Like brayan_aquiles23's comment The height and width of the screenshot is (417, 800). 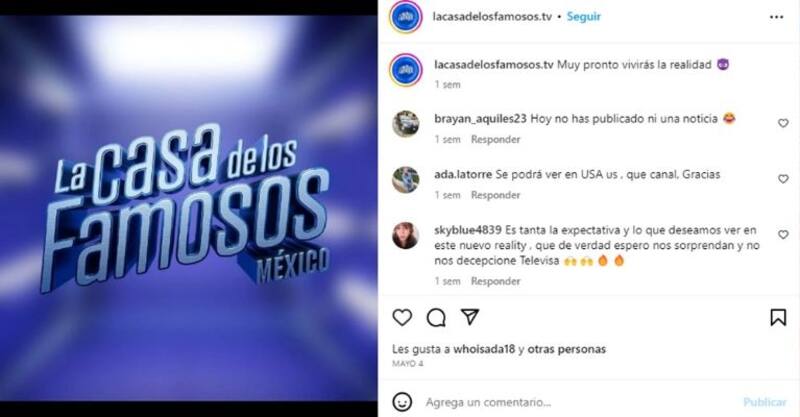pyautogui.click(x=783, y=123)
